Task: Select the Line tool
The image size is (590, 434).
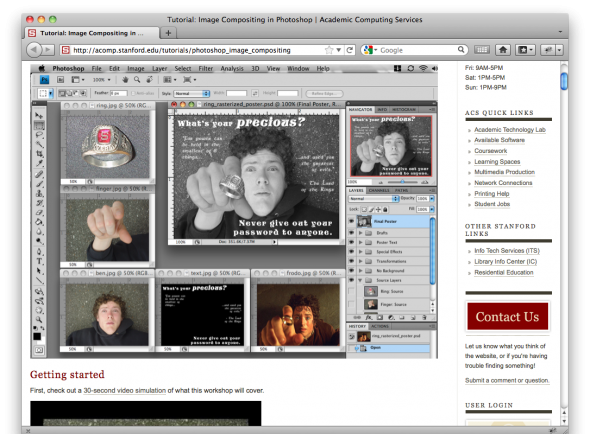Action: click(x=39, y=281)
